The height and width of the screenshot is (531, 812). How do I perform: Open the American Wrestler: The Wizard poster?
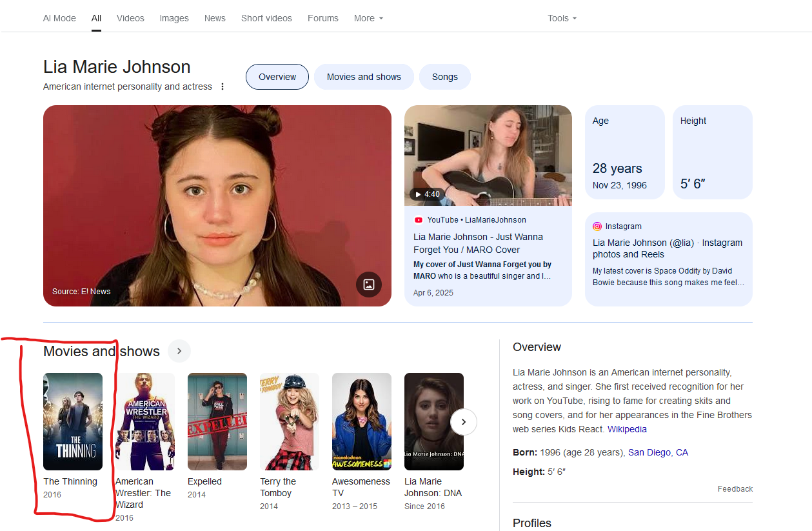(145, 421)
